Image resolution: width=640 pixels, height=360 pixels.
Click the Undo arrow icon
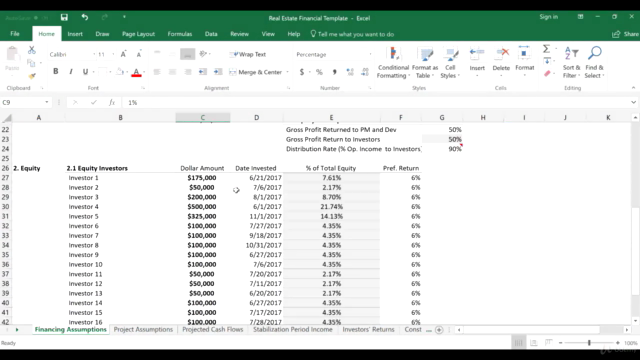coord(84,17)
